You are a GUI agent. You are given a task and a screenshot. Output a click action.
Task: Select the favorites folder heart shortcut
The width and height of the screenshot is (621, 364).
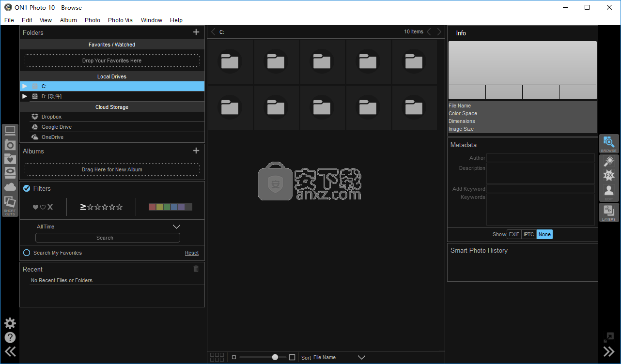(x=10, y=158)
